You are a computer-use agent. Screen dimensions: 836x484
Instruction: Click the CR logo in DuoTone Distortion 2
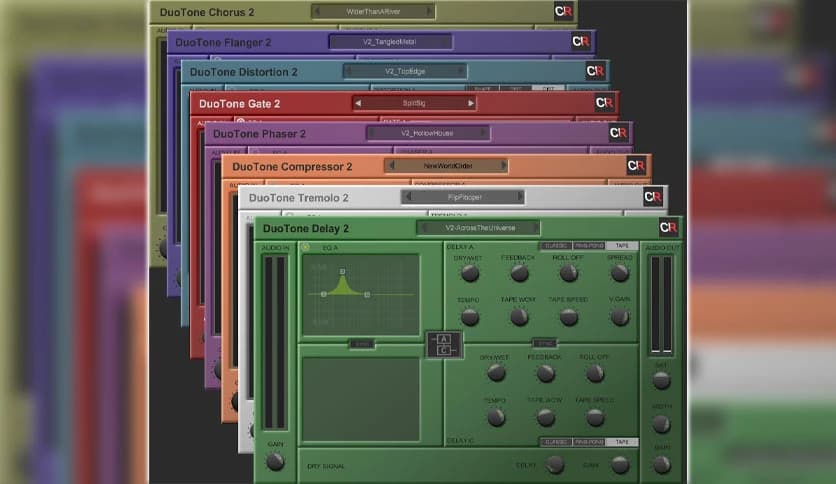[595, 71]
